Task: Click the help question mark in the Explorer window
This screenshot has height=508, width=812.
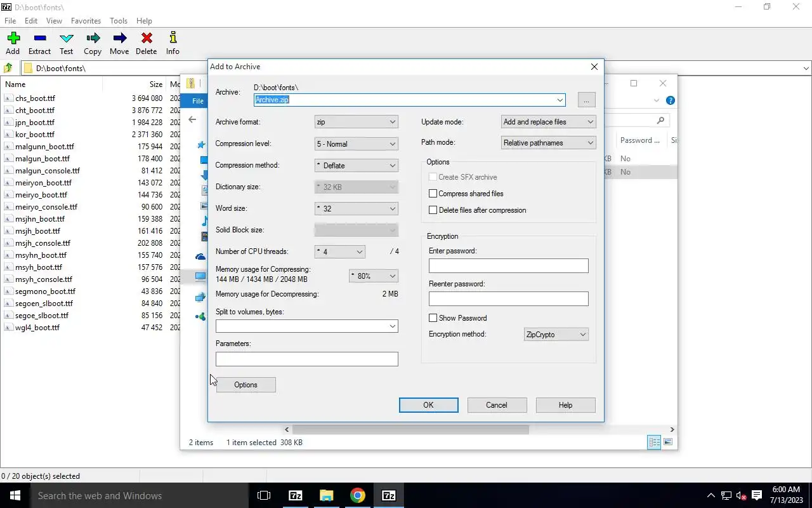Action: [x=671, y=100]
